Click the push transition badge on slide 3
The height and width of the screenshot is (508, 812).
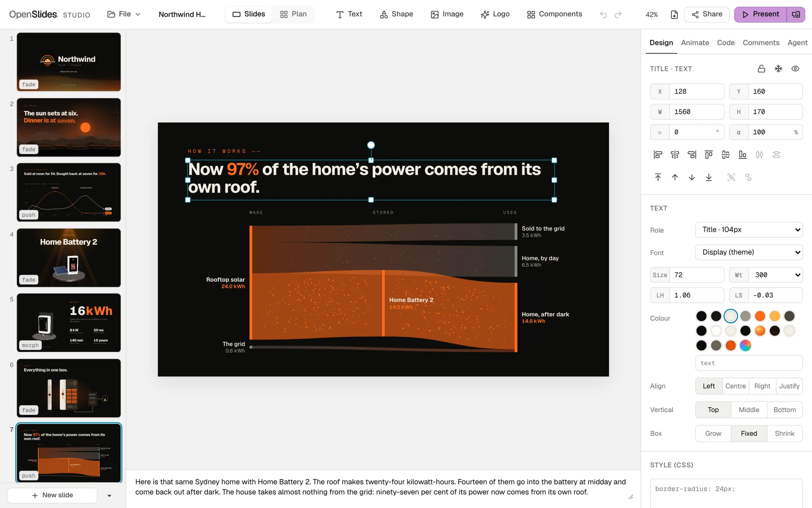point(28,215)
